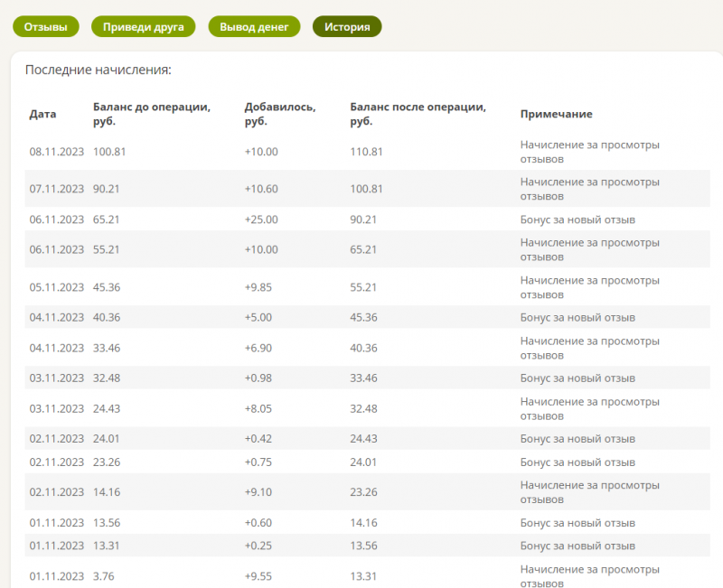Viewport: 723px width, 588px height.
Task: Click the 45.36 balance after operation
Action: tap(363, 318)
